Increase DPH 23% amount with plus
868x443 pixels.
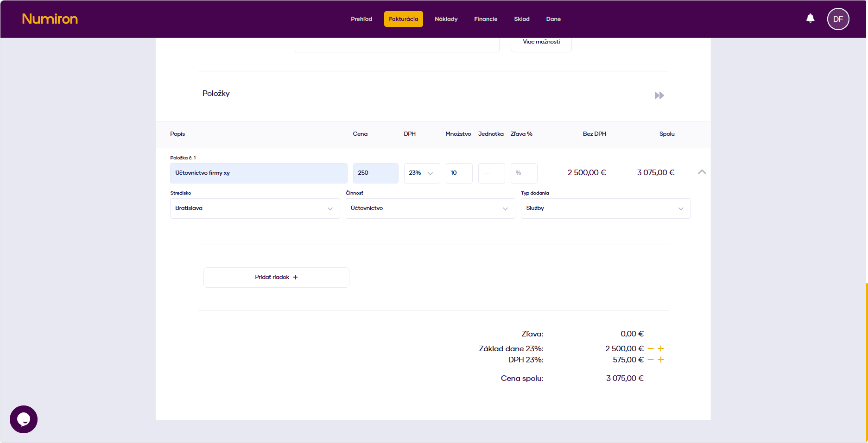click(661, 360)
